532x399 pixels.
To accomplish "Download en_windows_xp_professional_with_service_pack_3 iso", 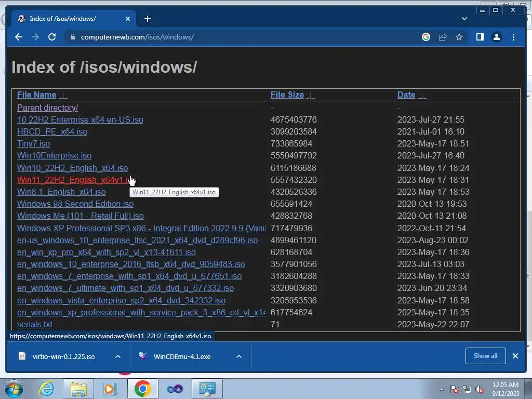I will tap(141, 312).
